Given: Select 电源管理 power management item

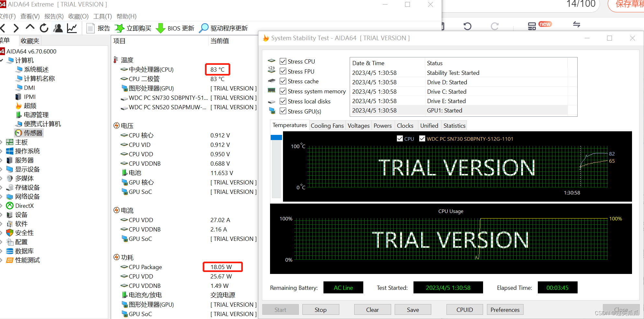Looking at the screenshot, I should click(32, 115).
